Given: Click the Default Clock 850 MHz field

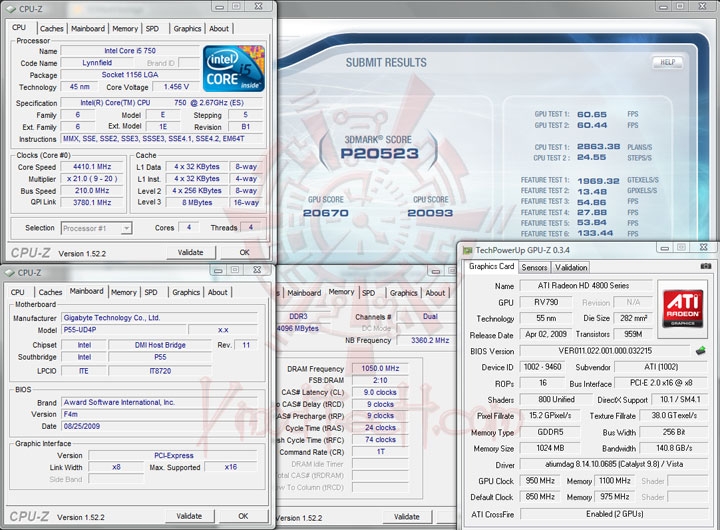Looking at the screenshot, I should pos(540,497).
